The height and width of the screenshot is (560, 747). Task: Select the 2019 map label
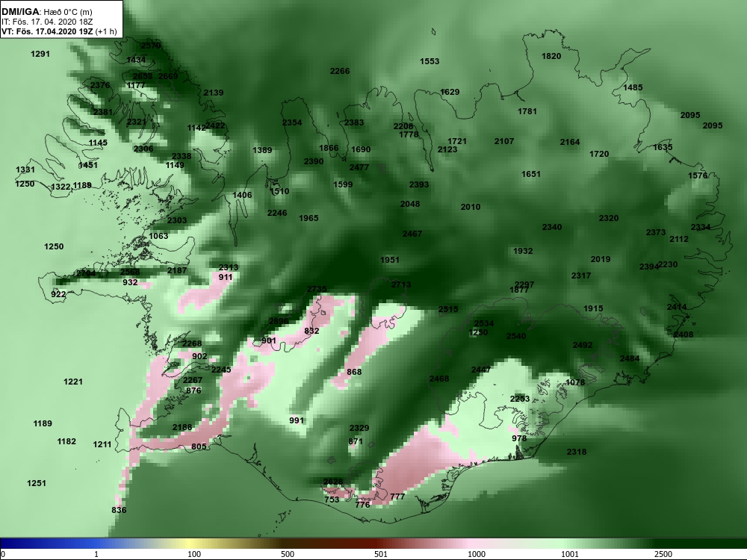click(601, 260)
